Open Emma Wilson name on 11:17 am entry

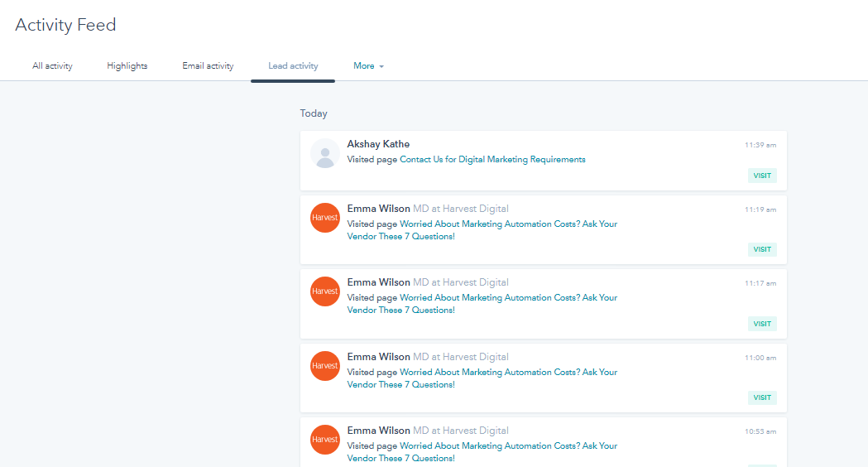click(x=379, y=282)
